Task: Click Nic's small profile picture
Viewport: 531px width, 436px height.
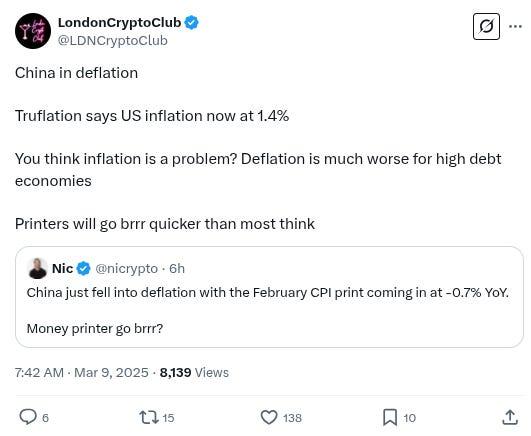Action: point(37,268)
